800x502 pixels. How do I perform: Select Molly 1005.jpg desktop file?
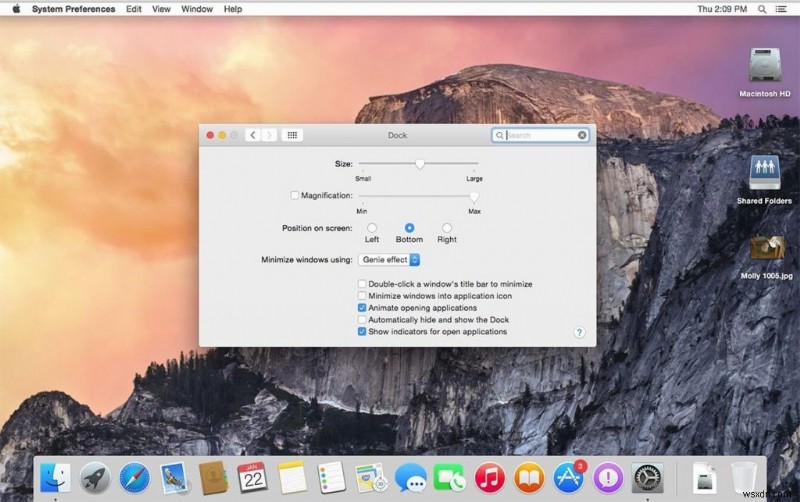pyautogui.click(x=767, y=248)
